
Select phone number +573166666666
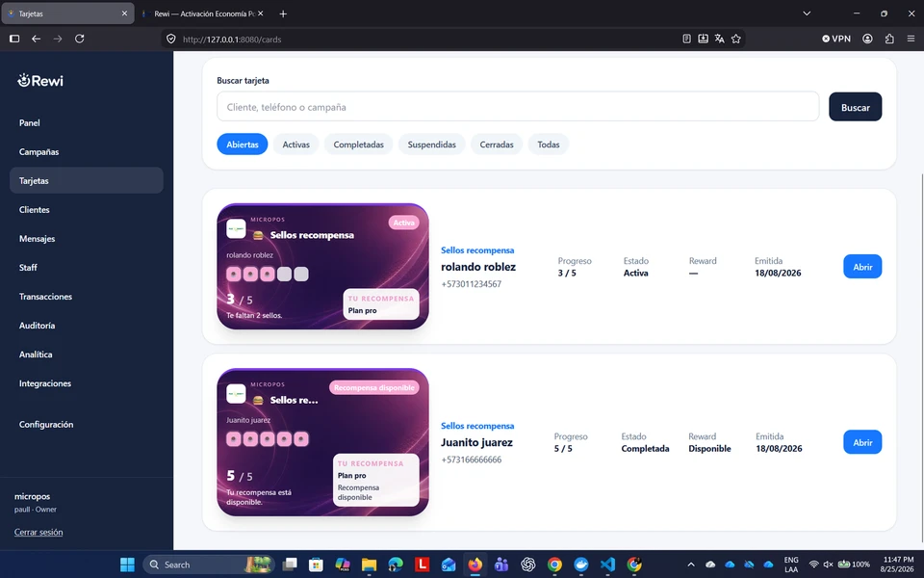471,460
